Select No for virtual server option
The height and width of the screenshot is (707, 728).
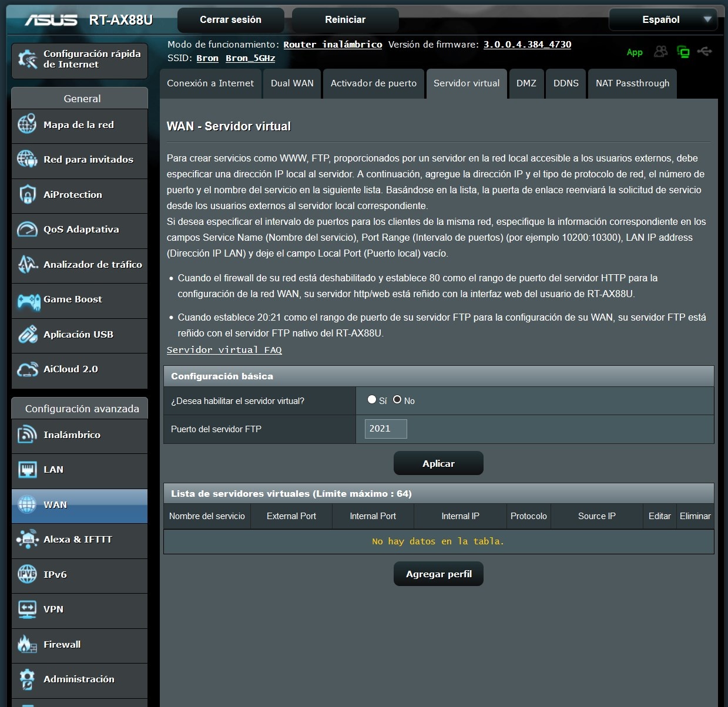pyautogui.click(x=398, y=399)
